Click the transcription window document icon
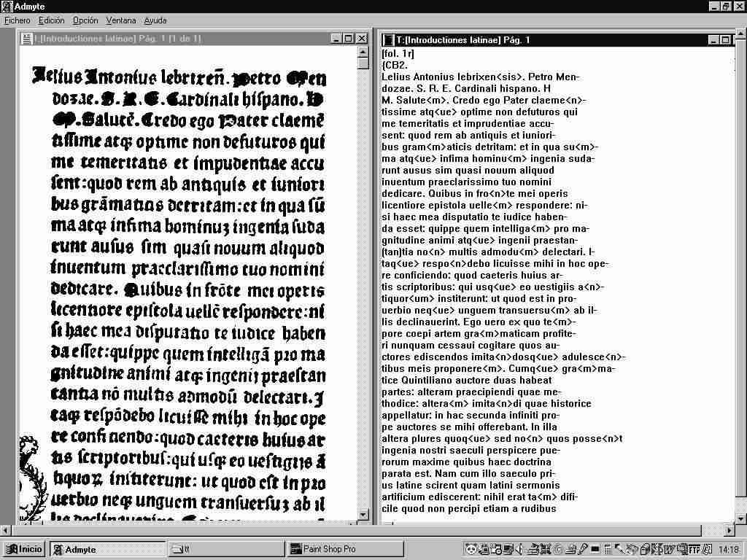 pos(388,39)
